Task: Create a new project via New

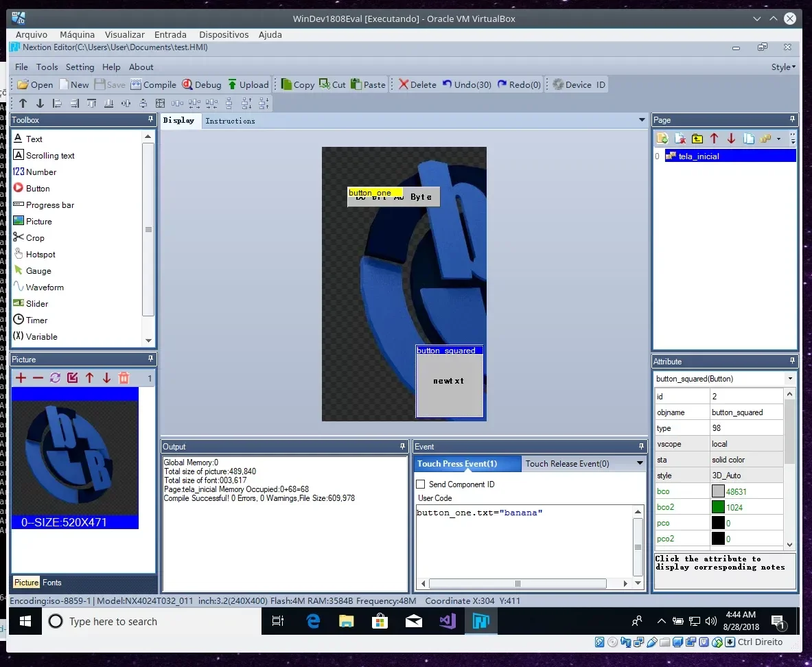Action: pos(73,84)
